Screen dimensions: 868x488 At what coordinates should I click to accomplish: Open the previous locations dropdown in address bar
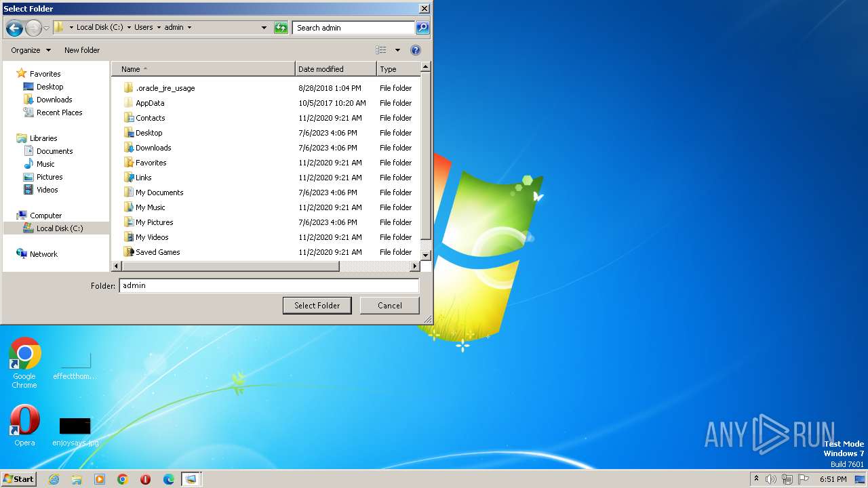click(264, 28)
